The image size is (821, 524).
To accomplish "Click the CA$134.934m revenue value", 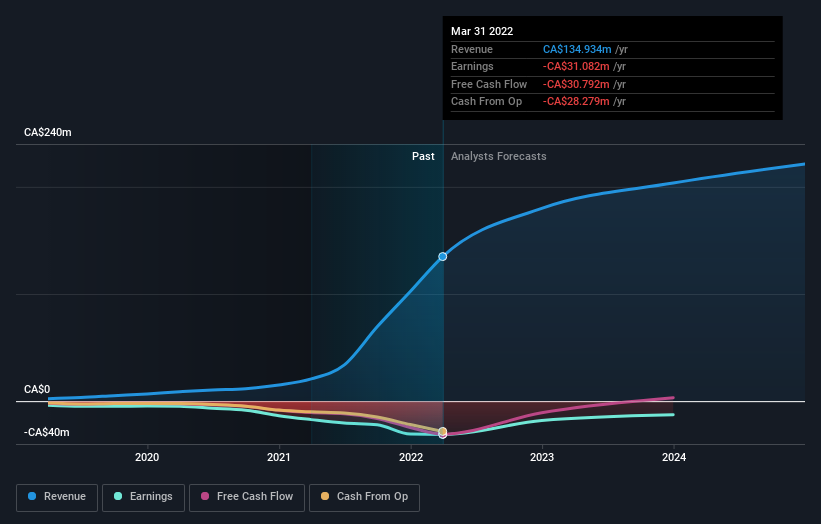I will coord(577,49).
